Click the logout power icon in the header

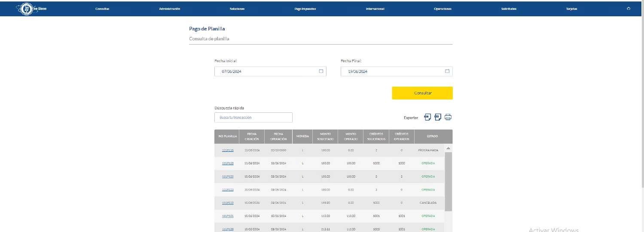629,9
